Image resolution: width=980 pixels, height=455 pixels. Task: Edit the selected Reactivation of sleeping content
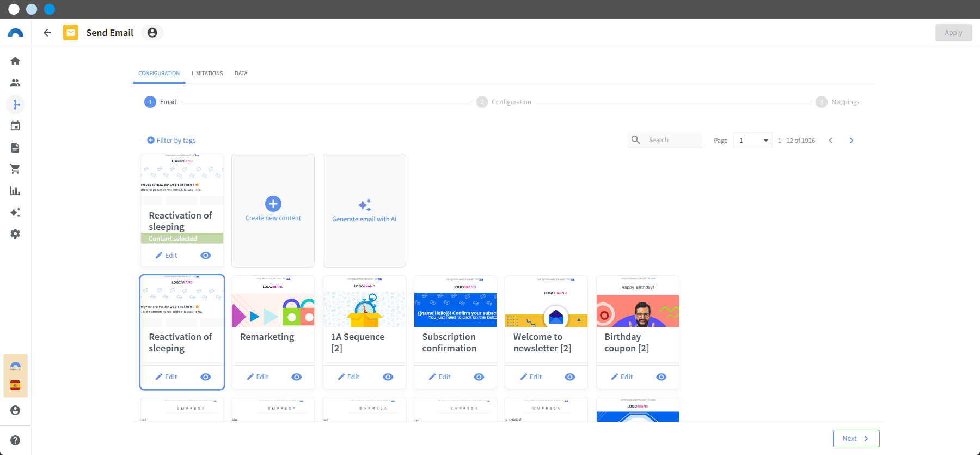(x=167, y=256)
